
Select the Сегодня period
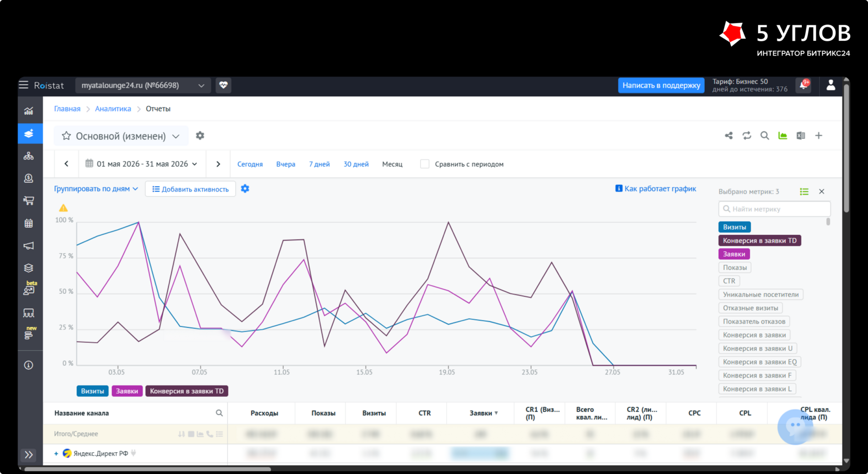[x=250, y=164]
